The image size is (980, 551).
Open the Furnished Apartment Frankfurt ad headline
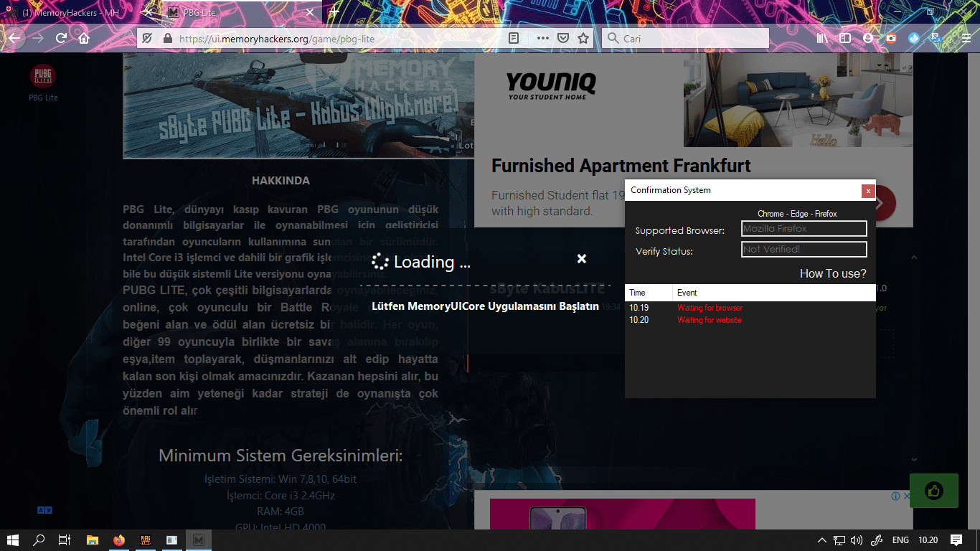point(621,166)
